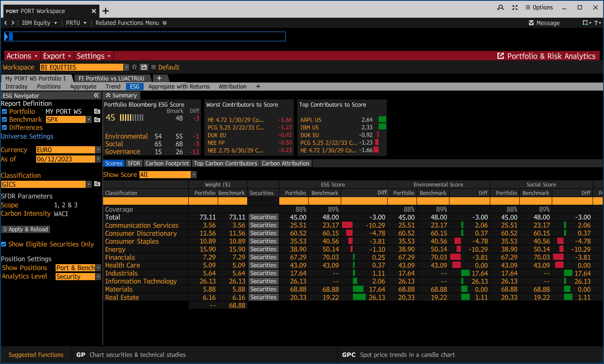Expand the As of date dropdown
This screenshot has height=364, width=604.
coord(98,159)
